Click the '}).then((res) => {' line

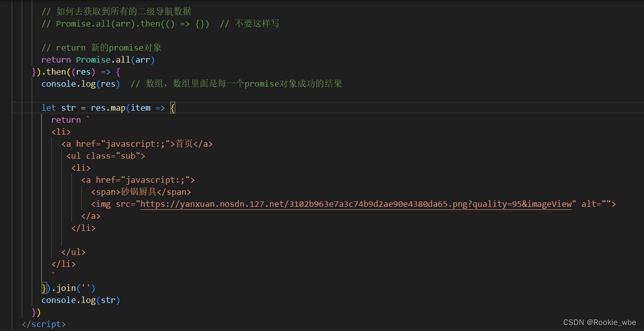(76, 72)
